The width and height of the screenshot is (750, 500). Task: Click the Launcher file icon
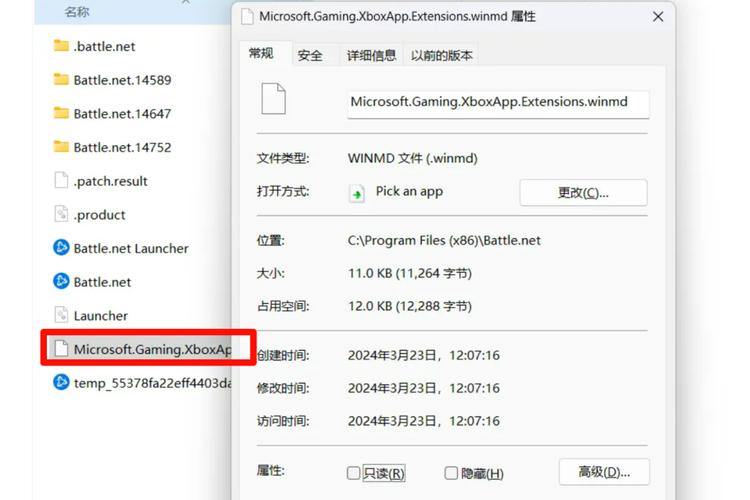tap(61, 315)
